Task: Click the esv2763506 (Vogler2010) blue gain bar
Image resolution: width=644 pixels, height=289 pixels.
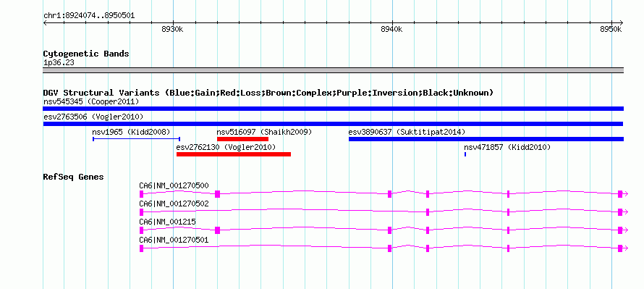Action: tap(333, 124)
